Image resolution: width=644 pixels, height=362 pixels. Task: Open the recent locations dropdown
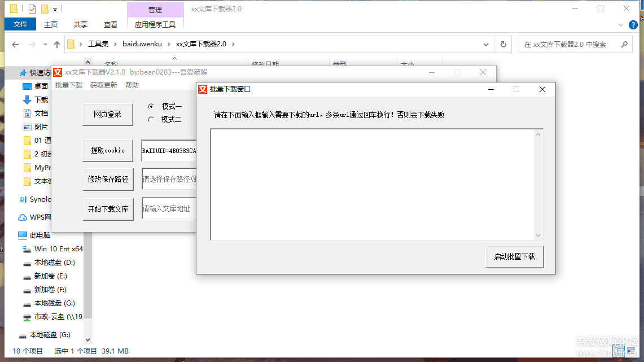(x=45, y=45)
